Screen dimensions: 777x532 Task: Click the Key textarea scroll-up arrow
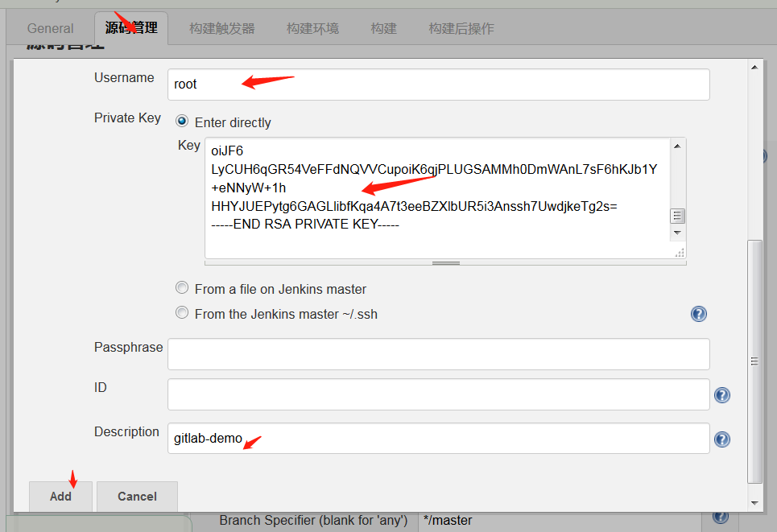pos(677,146)
